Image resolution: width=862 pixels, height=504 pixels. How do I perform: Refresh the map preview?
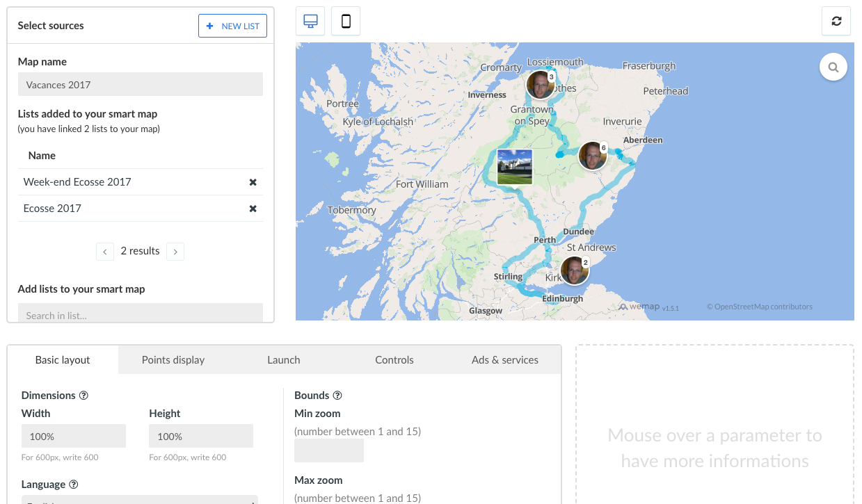836,21
